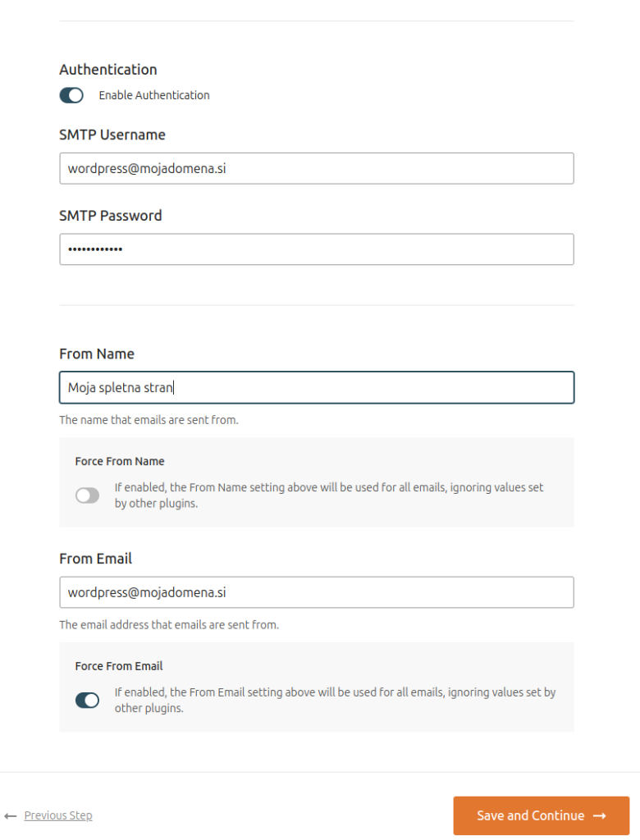
Task: Click the 'The name that emails are sent from' hint
Action: (149, 420)
